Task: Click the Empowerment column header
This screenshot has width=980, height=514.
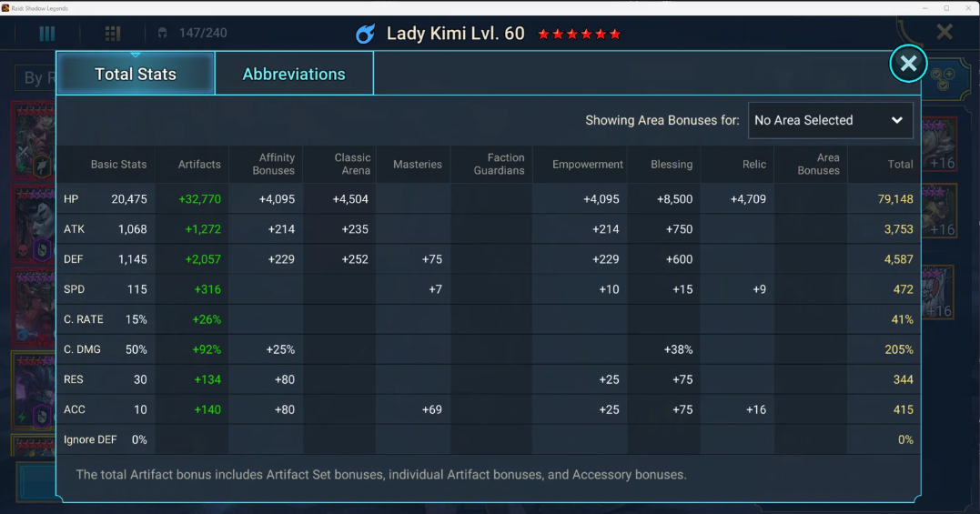Action: point(588,165)
